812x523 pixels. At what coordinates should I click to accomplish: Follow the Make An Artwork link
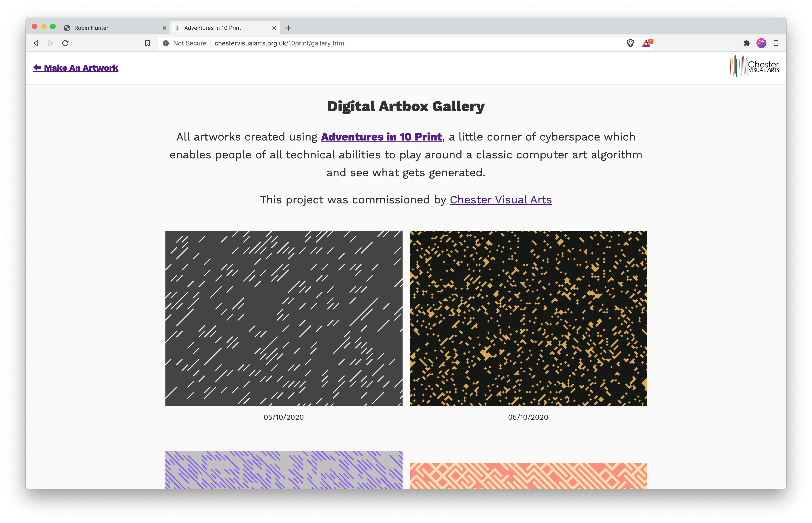tap(75, 68)
